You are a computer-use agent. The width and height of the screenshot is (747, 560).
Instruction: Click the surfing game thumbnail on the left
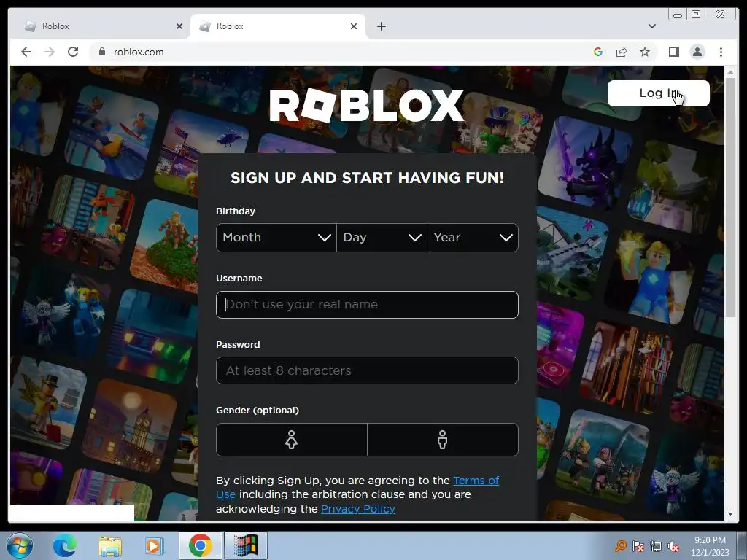pyautogui.click(x=112, y=132)
